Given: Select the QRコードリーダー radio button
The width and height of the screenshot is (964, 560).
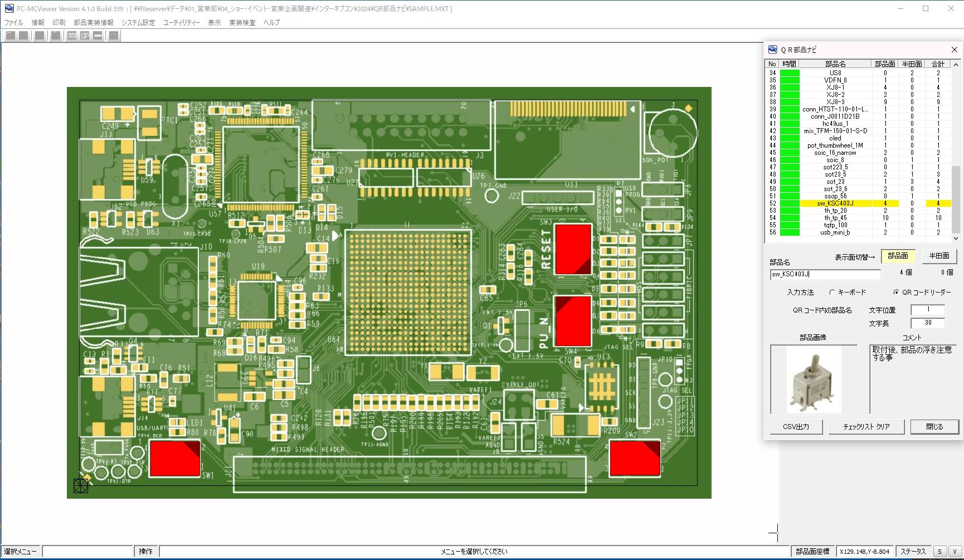Looking at the screenshot, I should point(896,293).
